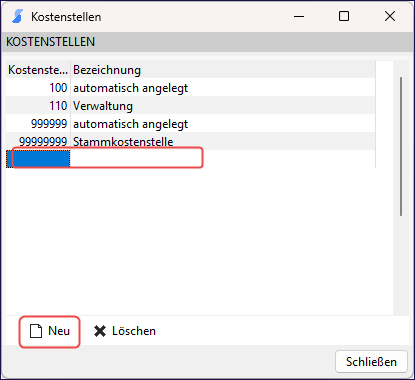Minimize the Kostenstellen window
The height and width of the screenshot is (380, 415).
[299, 16]
